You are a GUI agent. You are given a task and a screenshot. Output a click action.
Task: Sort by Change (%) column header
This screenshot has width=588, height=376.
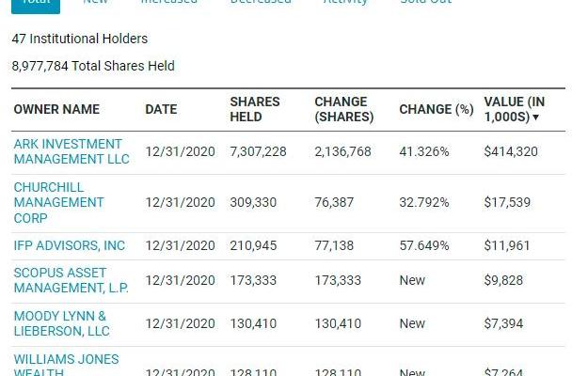pos(436,110)
